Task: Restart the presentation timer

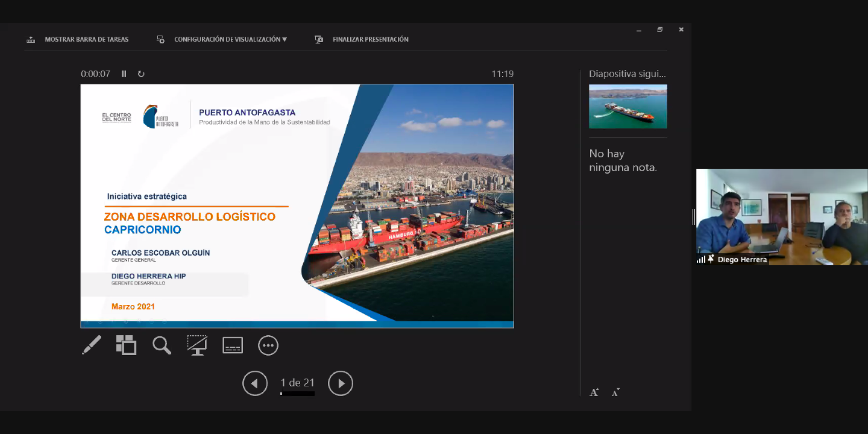Action: click(141, 74)
